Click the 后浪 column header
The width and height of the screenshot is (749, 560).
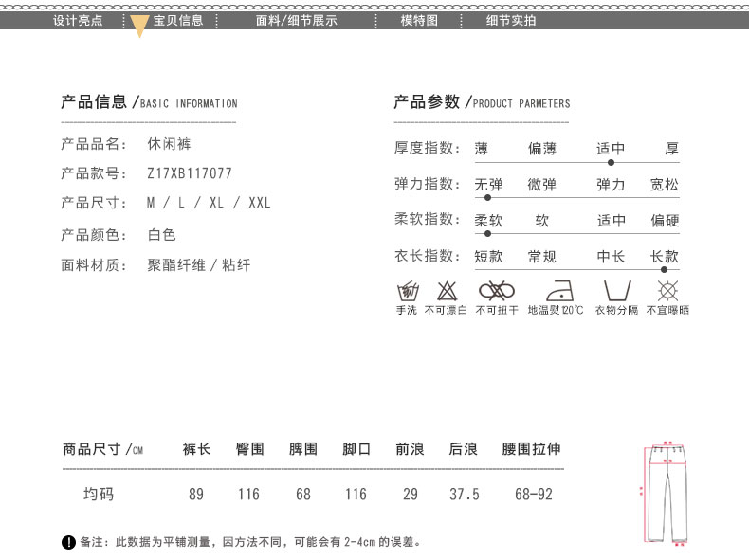coord(464,449)
